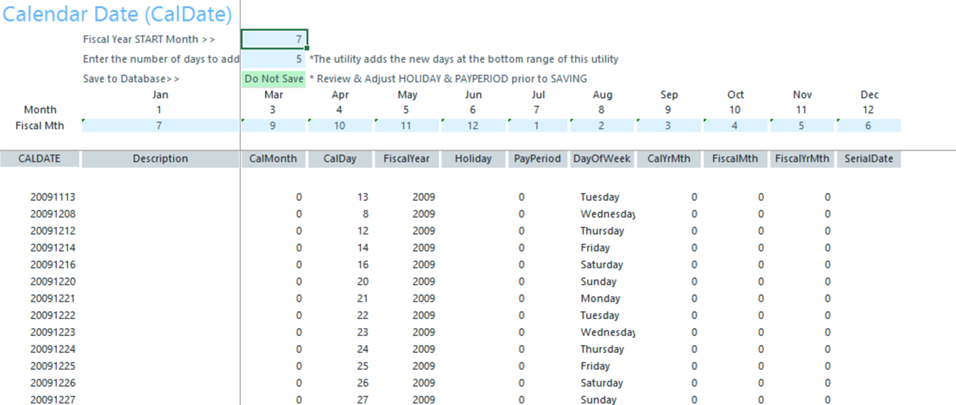Click the Fiscal Year START Month input cell

[274, 39]
